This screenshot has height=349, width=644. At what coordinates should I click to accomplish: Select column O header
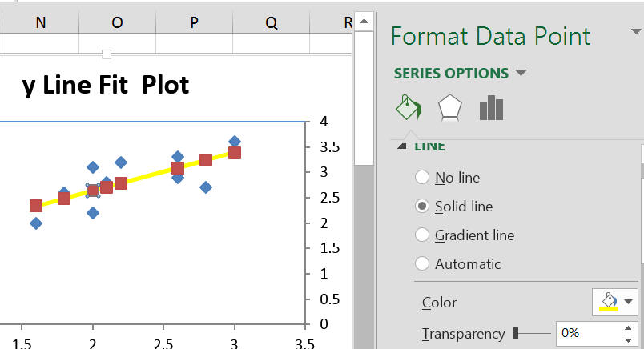point(117,22)
